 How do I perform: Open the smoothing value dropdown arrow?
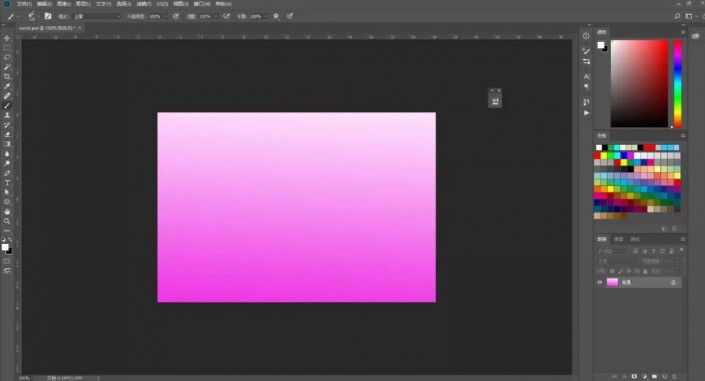pyautogui.click(x=266, y=16)
